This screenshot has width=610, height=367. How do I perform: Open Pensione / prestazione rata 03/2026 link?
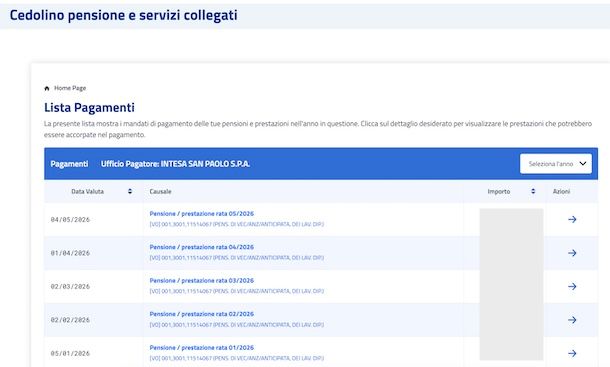202,281
